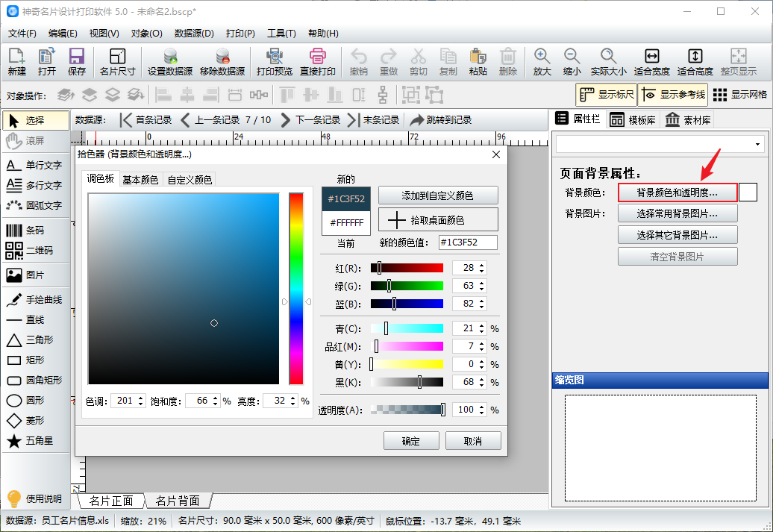
Task: Click the 设置数据源 data source icon
Action: click(x=169, y=62)
